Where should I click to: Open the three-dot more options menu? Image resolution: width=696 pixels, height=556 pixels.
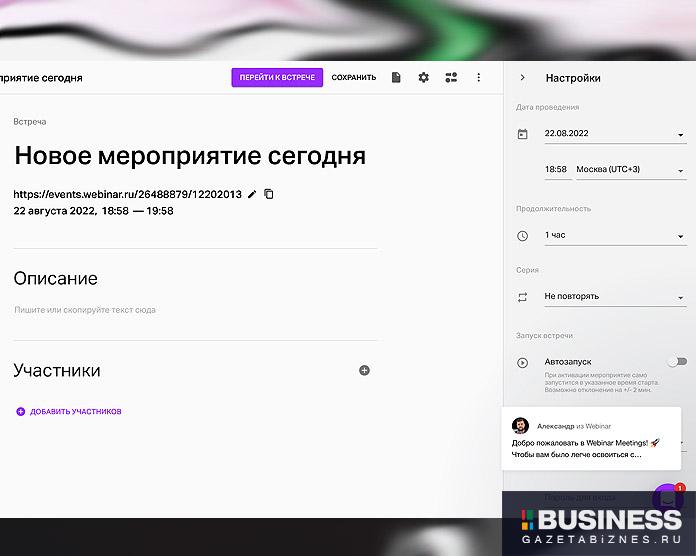tap(478, 78)
